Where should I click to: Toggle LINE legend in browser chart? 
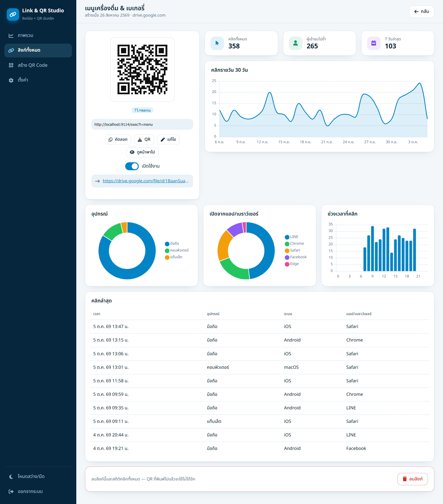click(291, 237)
